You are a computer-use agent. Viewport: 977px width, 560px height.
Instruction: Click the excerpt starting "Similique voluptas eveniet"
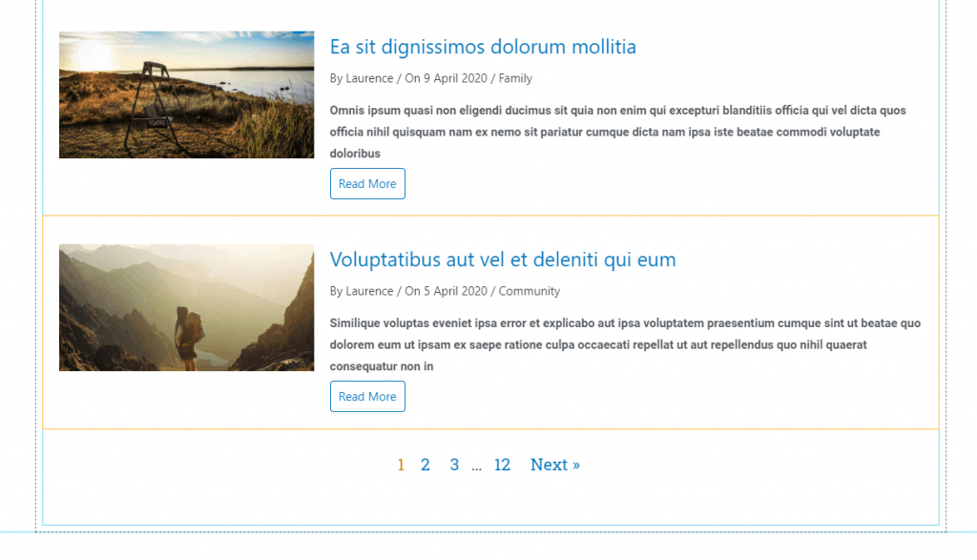point(625,344)
